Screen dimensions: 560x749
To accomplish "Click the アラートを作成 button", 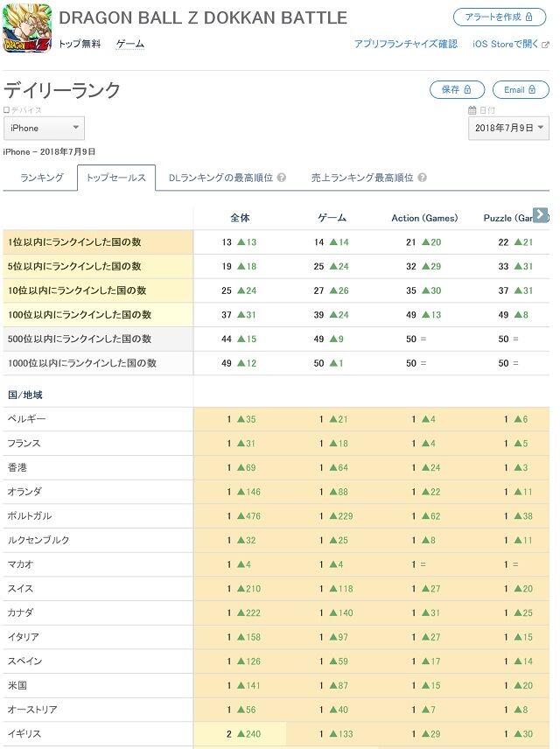I will coord(500,17).
